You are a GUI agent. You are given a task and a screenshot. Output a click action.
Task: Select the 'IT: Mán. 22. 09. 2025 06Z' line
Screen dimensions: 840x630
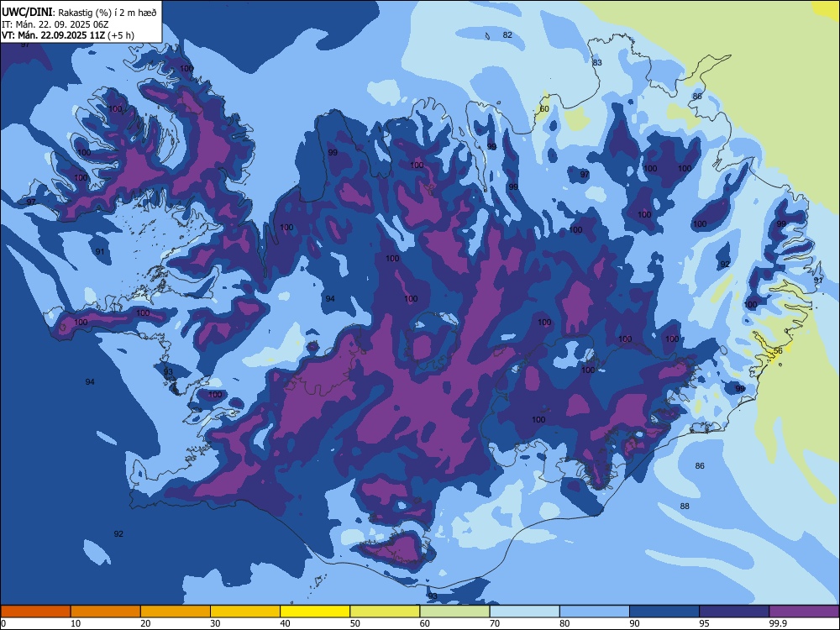point(55,24)
